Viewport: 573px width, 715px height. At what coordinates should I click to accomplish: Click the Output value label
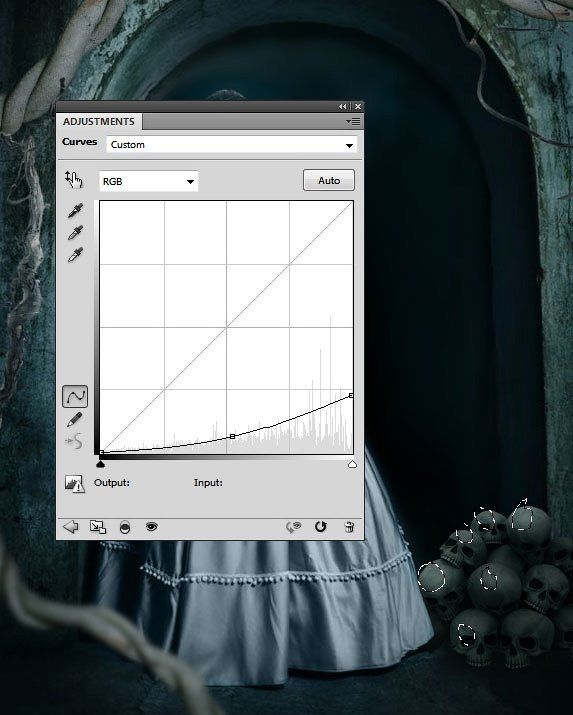point(112,482)
